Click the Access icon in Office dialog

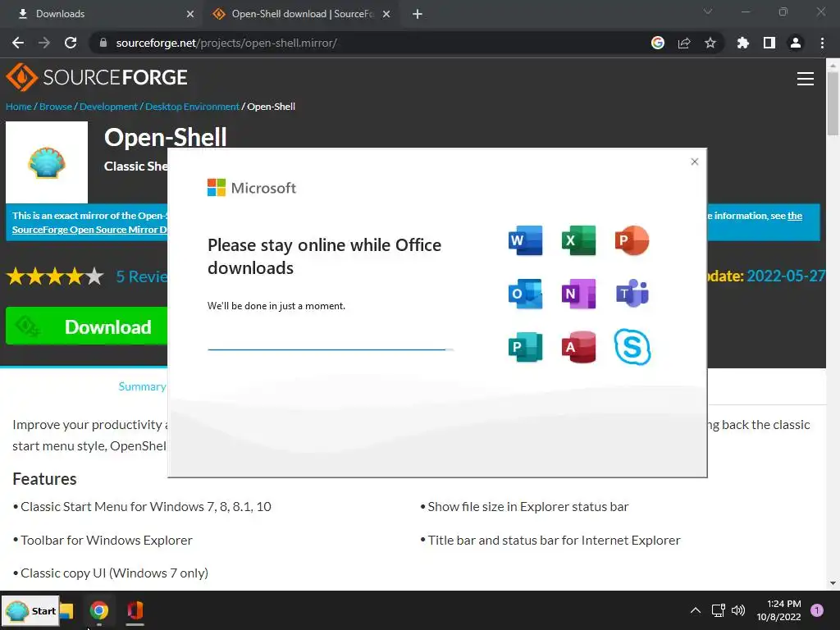578,347
